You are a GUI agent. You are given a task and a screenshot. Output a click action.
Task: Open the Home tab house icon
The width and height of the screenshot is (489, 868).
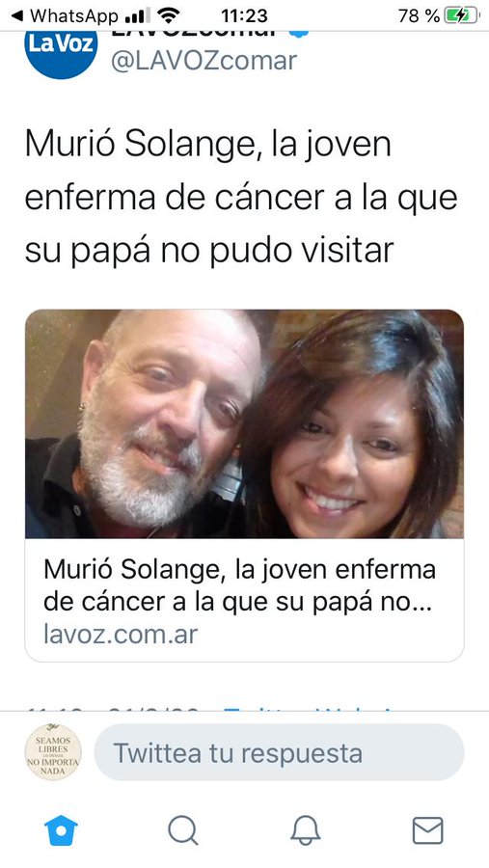pos(61,831)
